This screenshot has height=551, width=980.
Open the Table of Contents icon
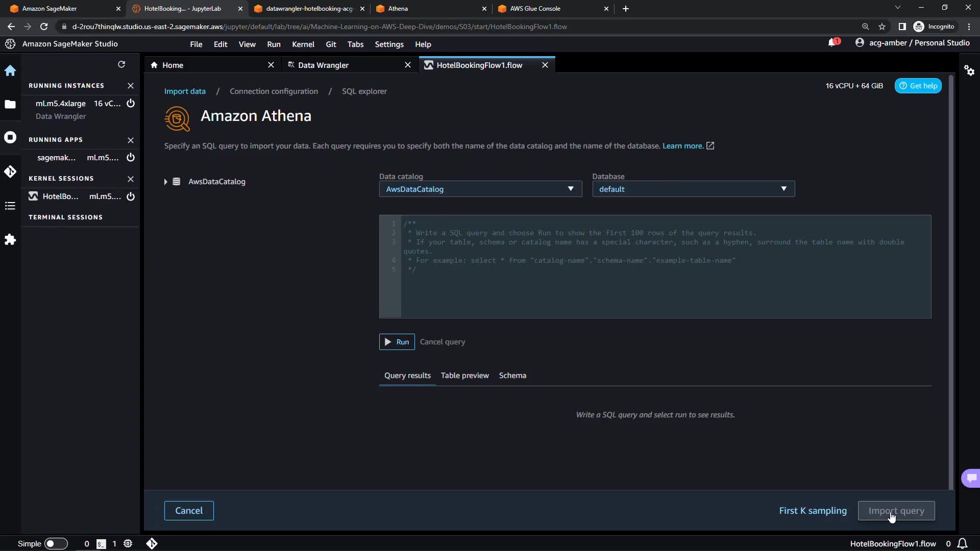[10, 206]
